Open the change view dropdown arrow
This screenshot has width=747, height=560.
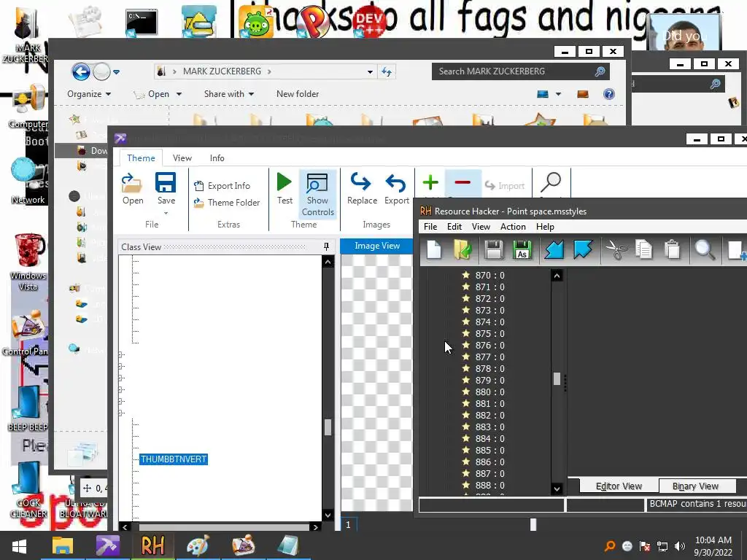558,94
